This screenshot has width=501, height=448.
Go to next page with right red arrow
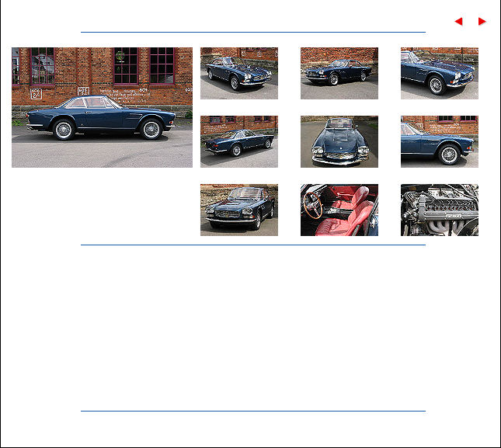coord(482,22)
